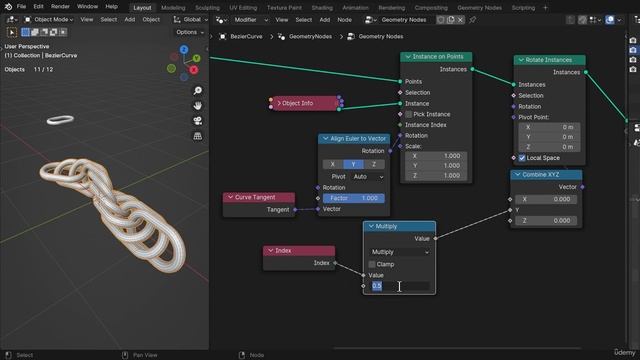
Task: Click the go to parent node tree icon
Action: [x=570, y=20]
